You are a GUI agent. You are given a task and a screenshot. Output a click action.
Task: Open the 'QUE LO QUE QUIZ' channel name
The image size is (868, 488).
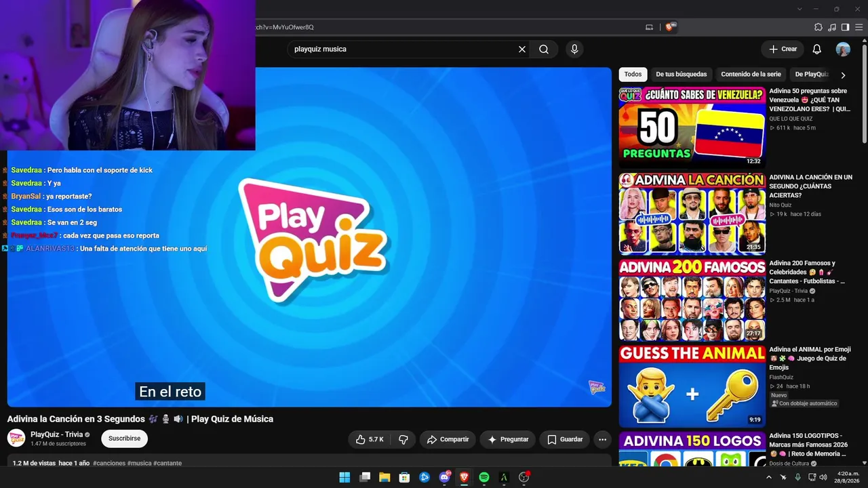(x=791, y=119)
